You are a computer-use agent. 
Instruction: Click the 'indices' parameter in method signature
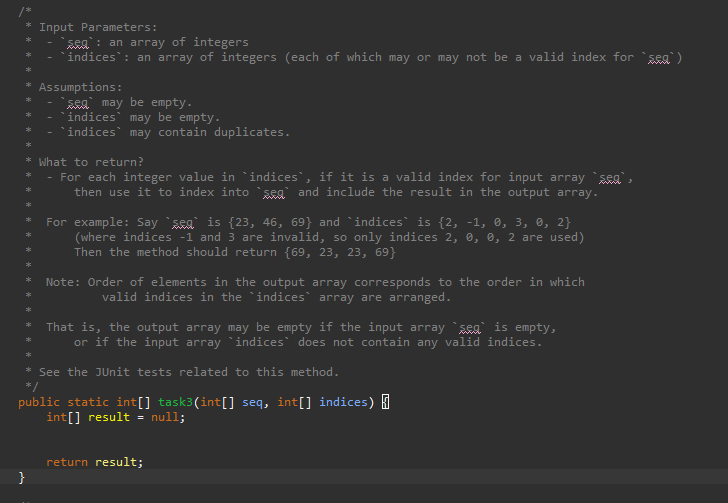click(343, 402)
